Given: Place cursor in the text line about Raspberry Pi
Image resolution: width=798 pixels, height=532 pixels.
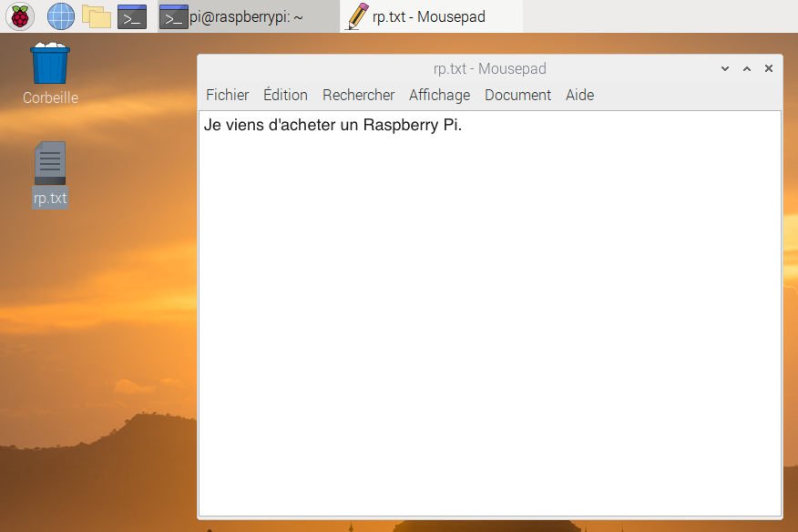Looking at the screenshot, I should pyautogui.click(x=332, y=126).
